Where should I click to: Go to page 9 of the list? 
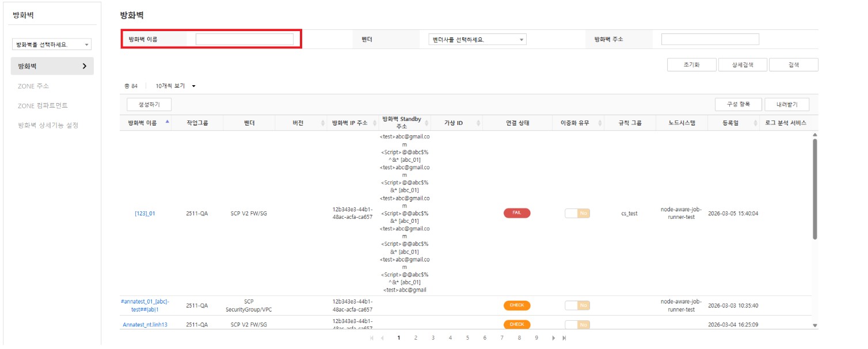(x=536, y=338)
